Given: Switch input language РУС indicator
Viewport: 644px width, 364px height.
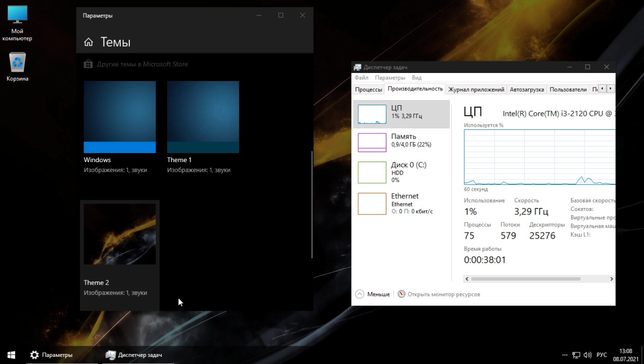Looking at the screenshot, I should 602,355.
